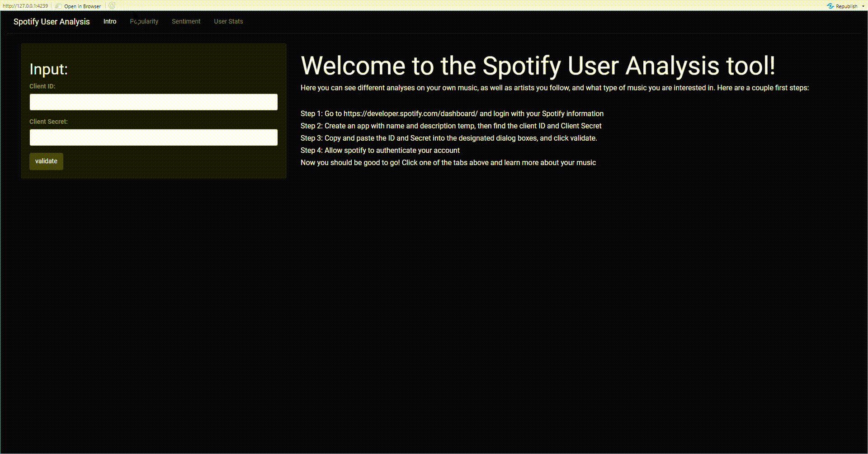Click the Spotify User Analysis brand title
The height and width of the screenshot is (454, 868).
[52, 22]
